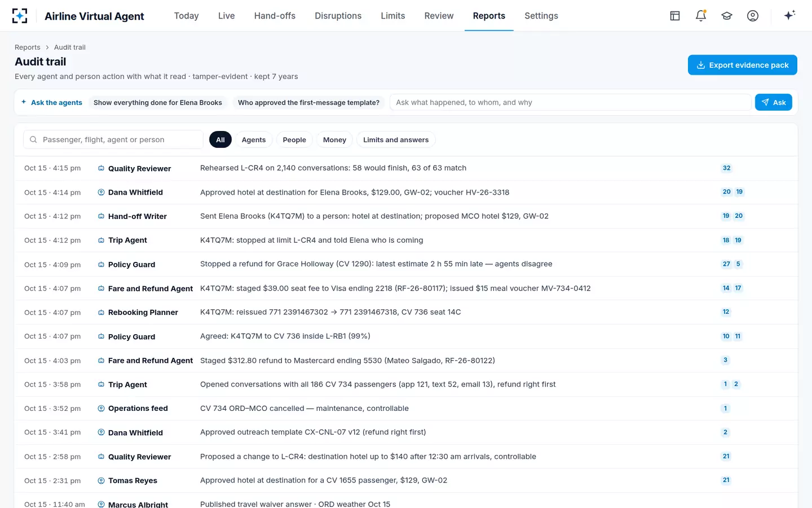Click Export evidence pack button
The width and height of the screenshot is (812, 508).
click(743, 65)
